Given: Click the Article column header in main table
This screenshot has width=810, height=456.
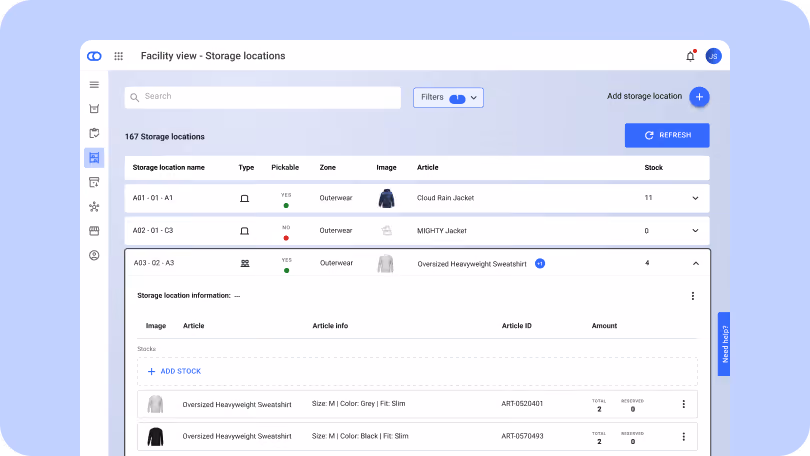Looking at the screenshot, I should tap(428, 167).
